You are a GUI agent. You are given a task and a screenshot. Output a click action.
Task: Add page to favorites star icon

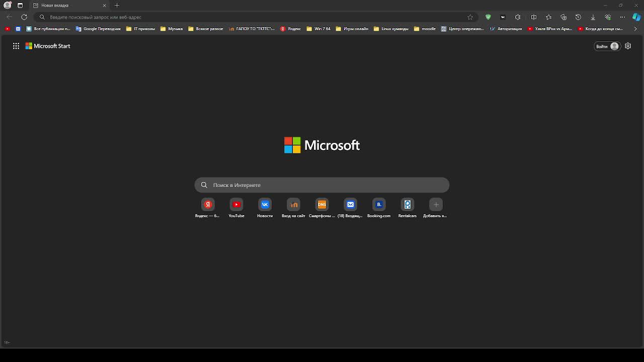coord(470,17)
